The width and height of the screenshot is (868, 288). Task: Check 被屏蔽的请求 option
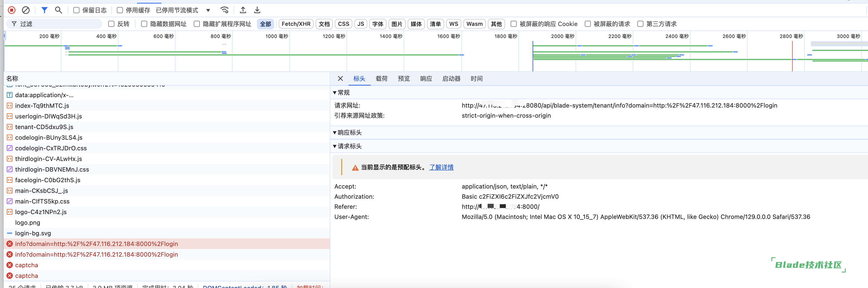click(588, 24)
